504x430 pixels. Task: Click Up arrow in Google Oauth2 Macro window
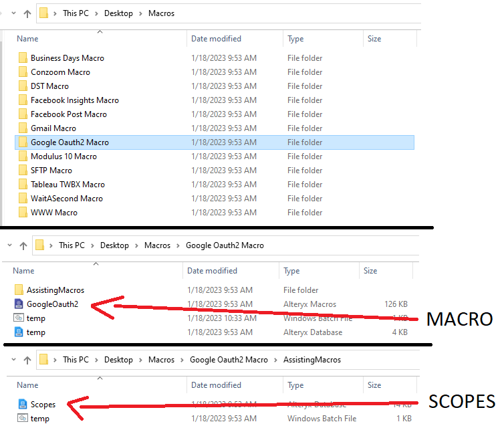pyautogui.click(x=23, y=245)
